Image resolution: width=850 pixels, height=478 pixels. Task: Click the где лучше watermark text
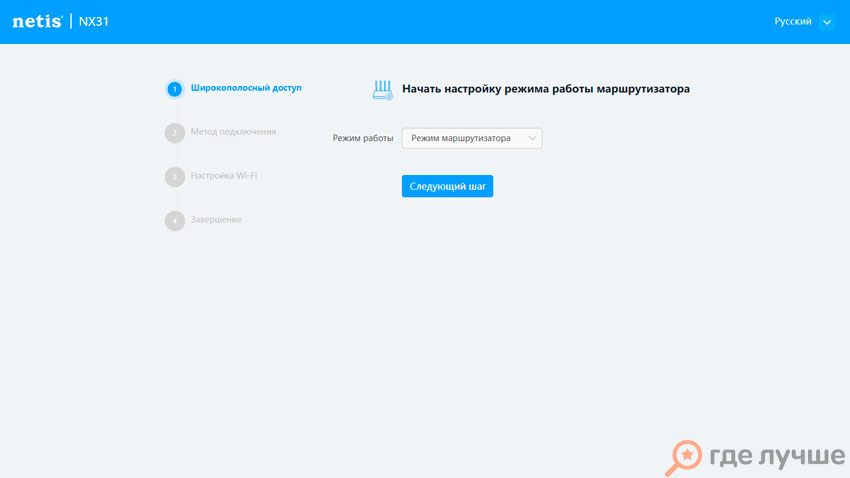point(776,457)
